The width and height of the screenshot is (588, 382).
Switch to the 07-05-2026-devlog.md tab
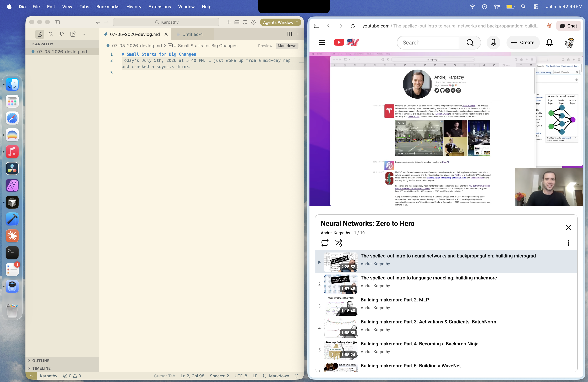[x=135, y=34]
